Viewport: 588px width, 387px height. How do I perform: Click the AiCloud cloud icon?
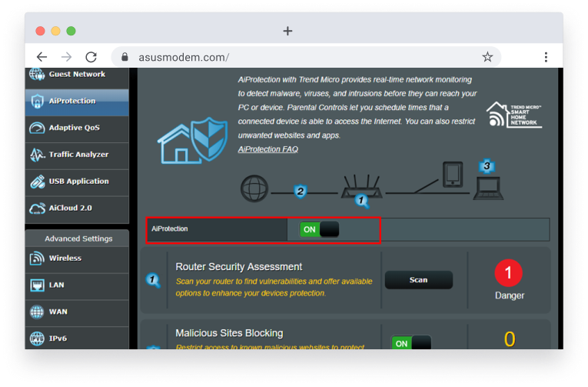37,209
